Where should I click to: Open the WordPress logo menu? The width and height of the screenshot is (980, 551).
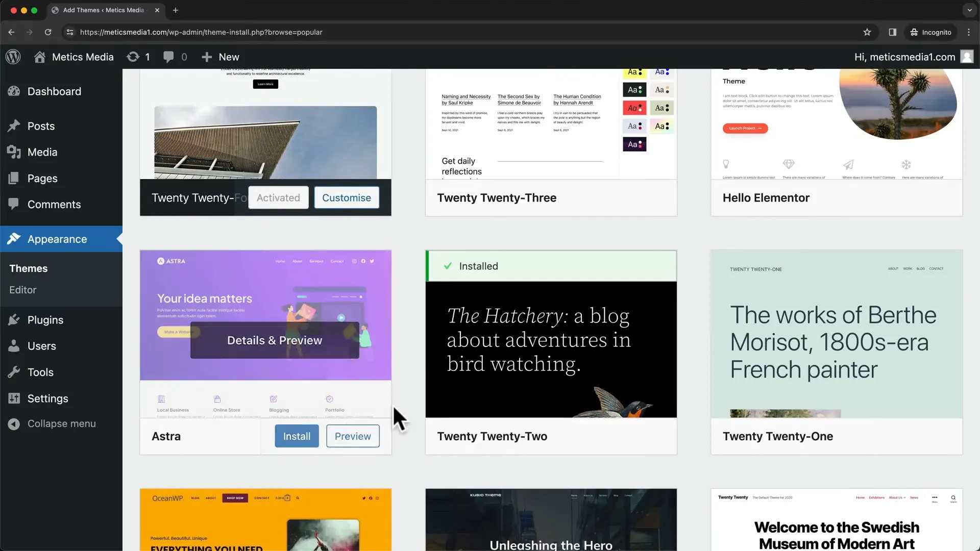pyautogui.click(x=13, y=57)
